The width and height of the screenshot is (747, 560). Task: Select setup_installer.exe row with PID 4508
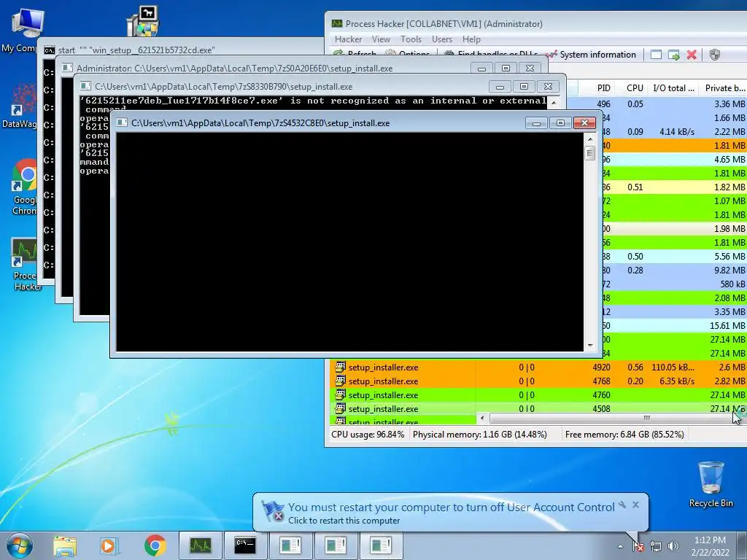[x=538, y=408]
